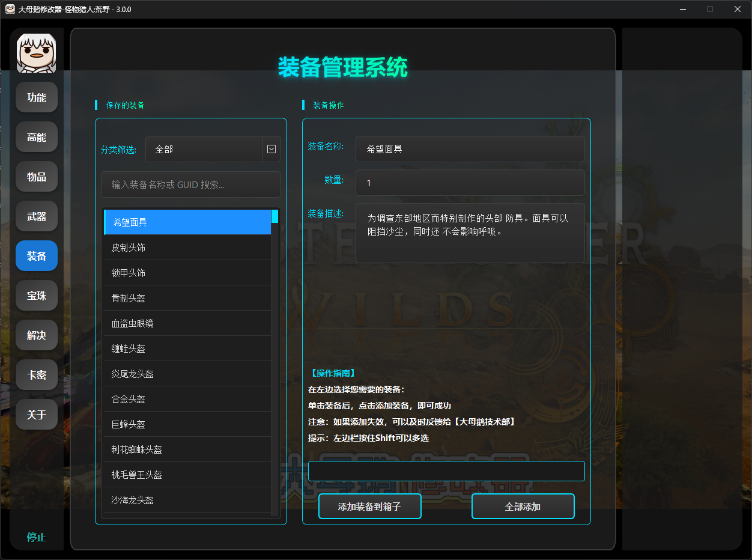Choose 沙海龙头盔 list row
This screenshot has height=560, width=752.
(x=187, y=500)
